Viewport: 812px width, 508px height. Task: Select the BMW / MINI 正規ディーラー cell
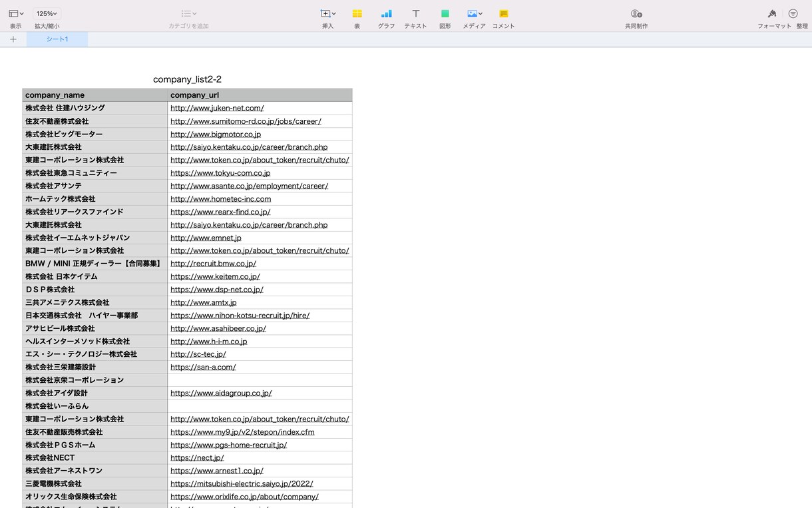(95, 264)
